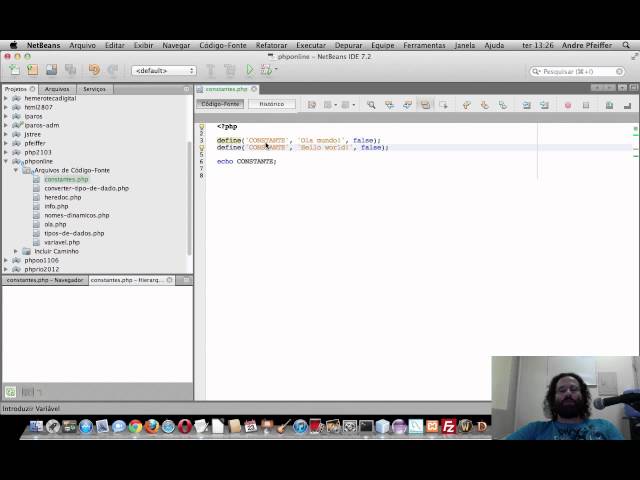Select heredoc.php in project tree
Image resolution: width=640 pixels, height=480 pixels.
coord(63,197)
